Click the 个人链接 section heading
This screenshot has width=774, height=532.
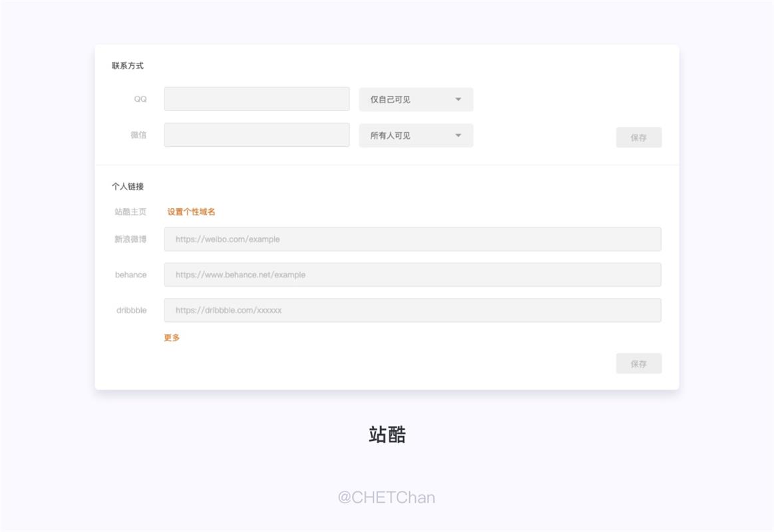point(127,186)
